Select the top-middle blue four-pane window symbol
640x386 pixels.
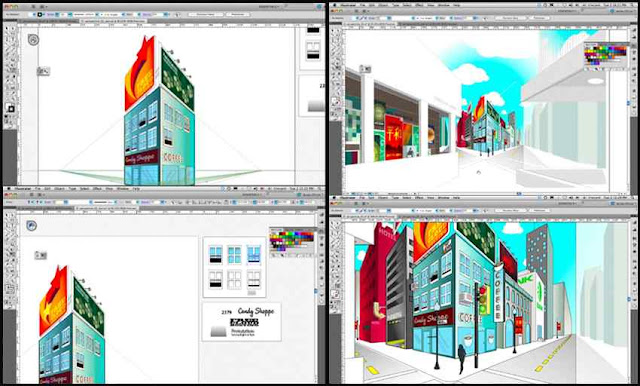click(234, 254)
